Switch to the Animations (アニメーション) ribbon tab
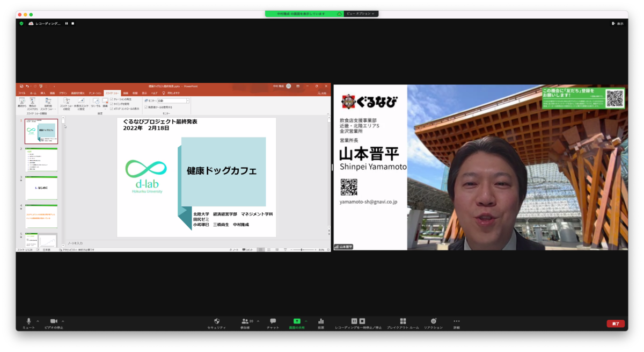 (95, 93)
